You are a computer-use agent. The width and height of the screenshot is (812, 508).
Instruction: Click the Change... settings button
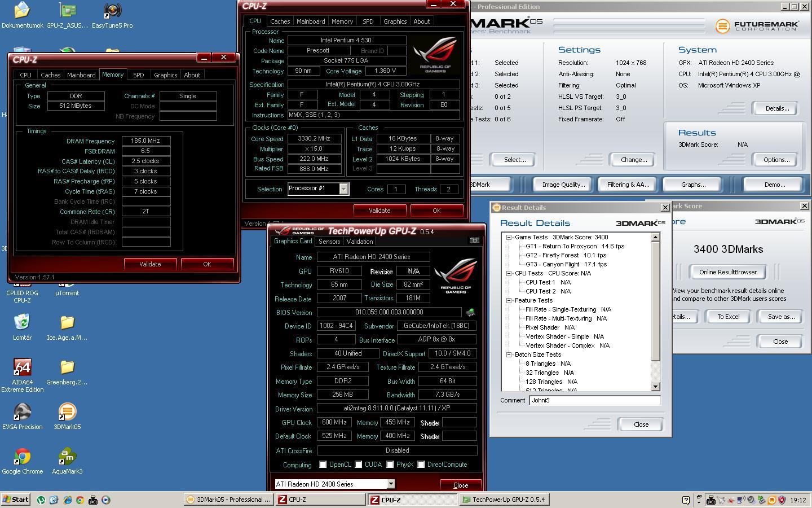(x=634, y=160)
